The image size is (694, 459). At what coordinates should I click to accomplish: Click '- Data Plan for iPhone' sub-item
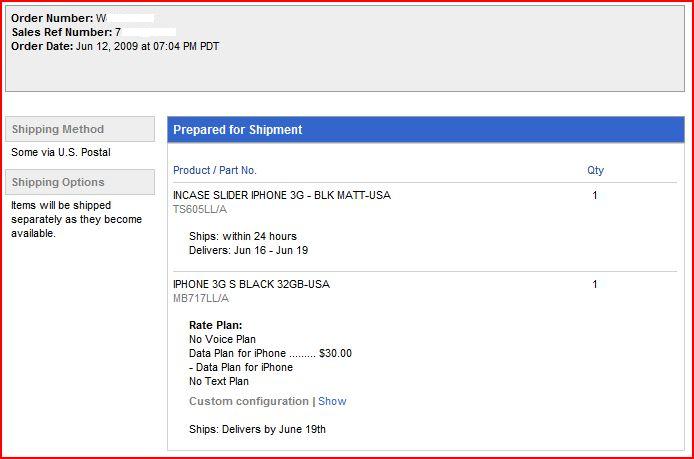pyautogui.click(x=241, y=367)
